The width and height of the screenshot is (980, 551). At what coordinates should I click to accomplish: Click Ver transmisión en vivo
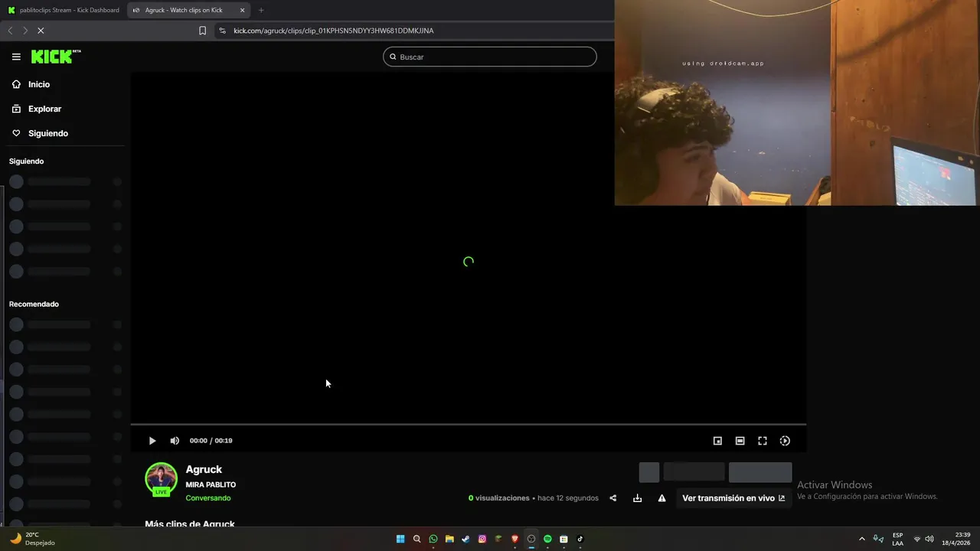pos(733,498)
